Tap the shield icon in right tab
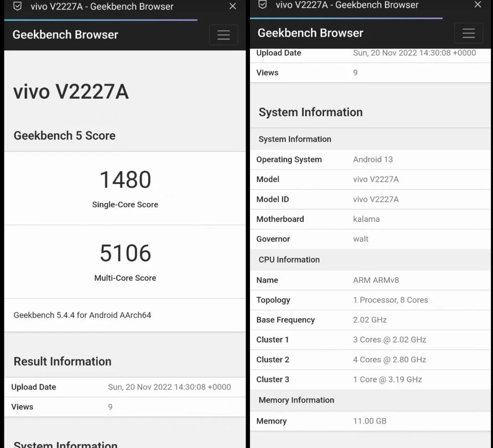 click(263, 4)
